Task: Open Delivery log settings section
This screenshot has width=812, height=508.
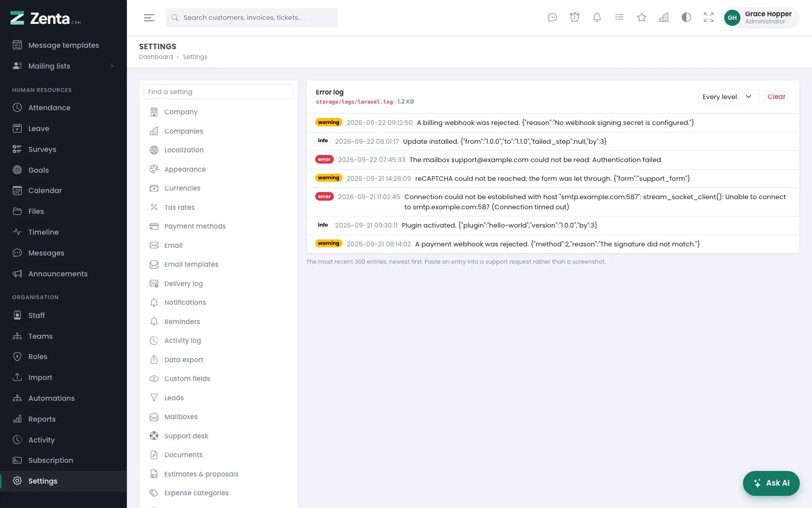Action: (219, 283)
